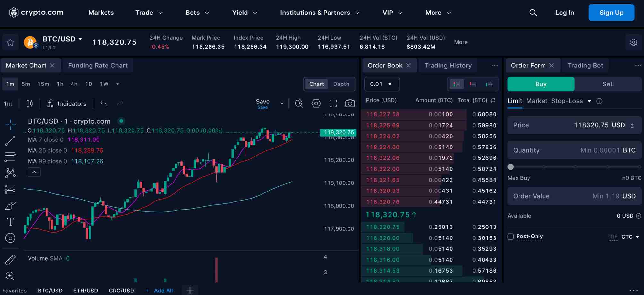644x295 pixels.
Task: Open the Markets menu in the navigation bar
Action: 101,13
